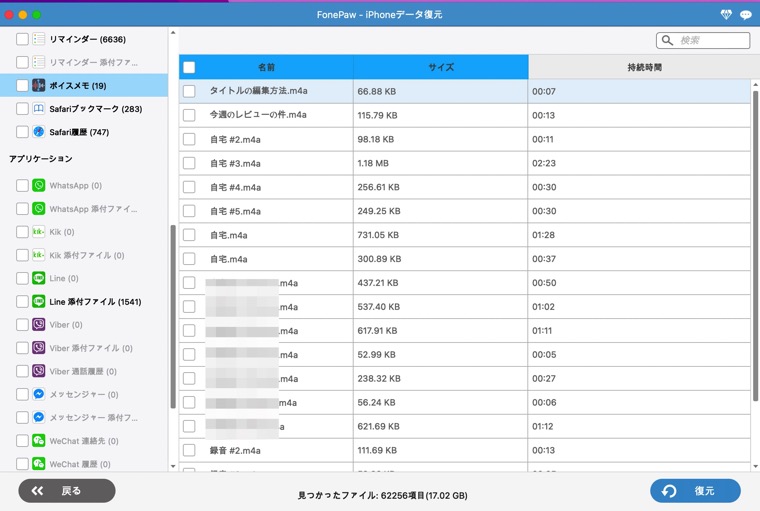Image resolution: width=760 pixels, height=511 pixels.
Task: Click the WhatsApp attachments icon
Action: [39, 208]
